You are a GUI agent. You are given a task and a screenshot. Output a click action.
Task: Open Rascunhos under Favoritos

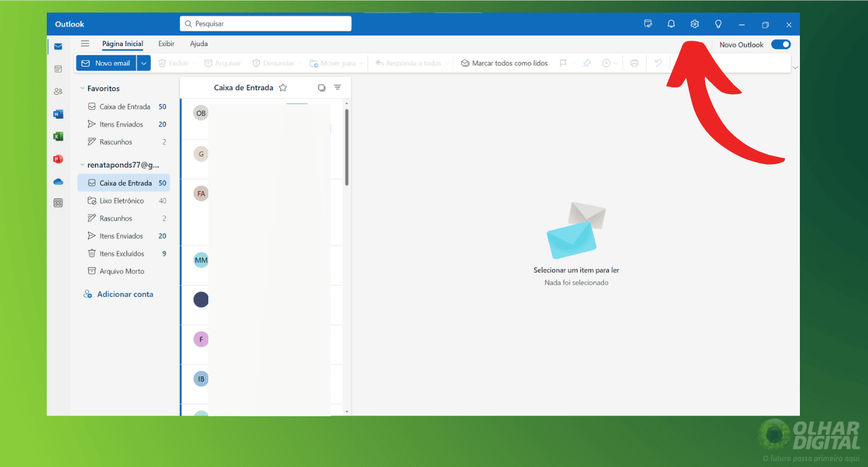(x=124, y=142)
